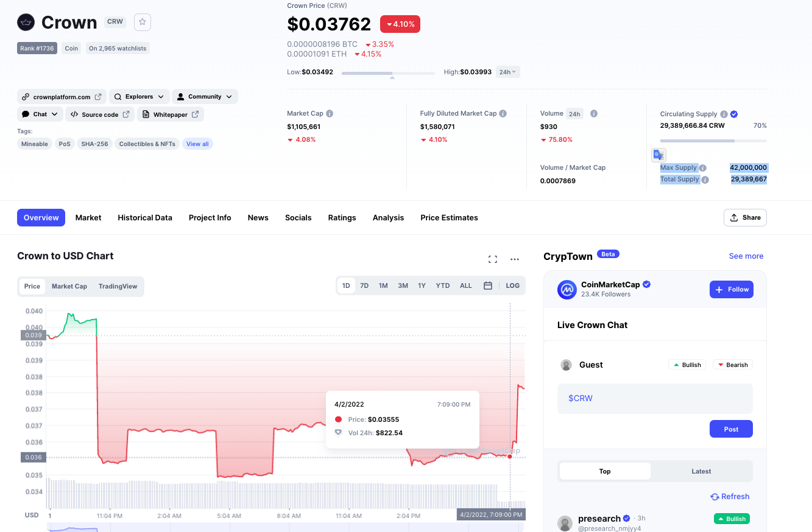Click the Guest avatar icon
Image resolution: width=812 pixels, height=532 pixels.
tap(567, 365)
